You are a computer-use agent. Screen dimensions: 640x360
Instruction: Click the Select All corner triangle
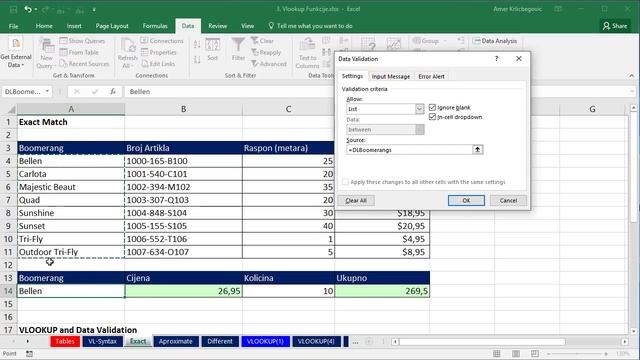11,109
